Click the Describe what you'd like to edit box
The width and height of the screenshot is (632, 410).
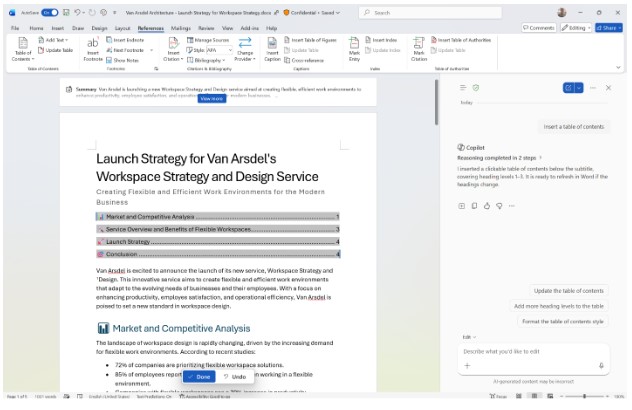click(533, 352)
